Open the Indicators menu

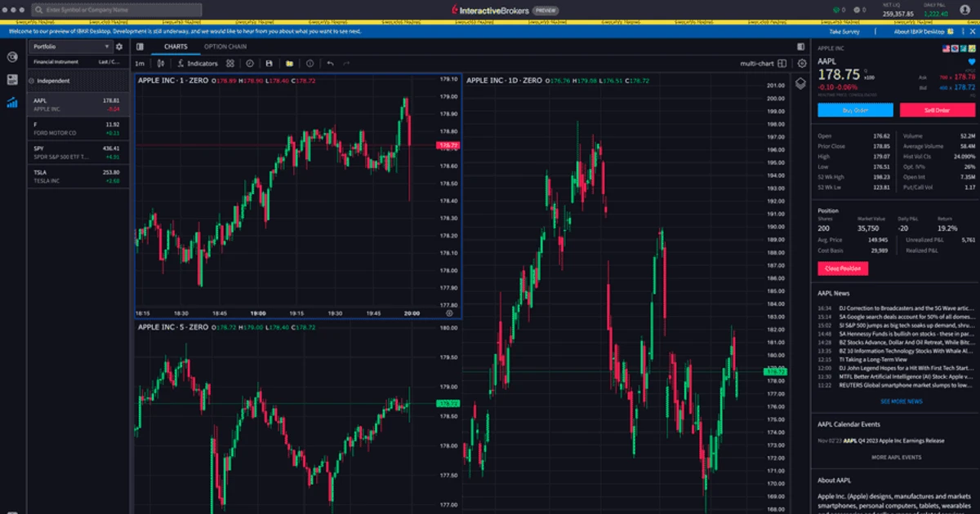202,63
